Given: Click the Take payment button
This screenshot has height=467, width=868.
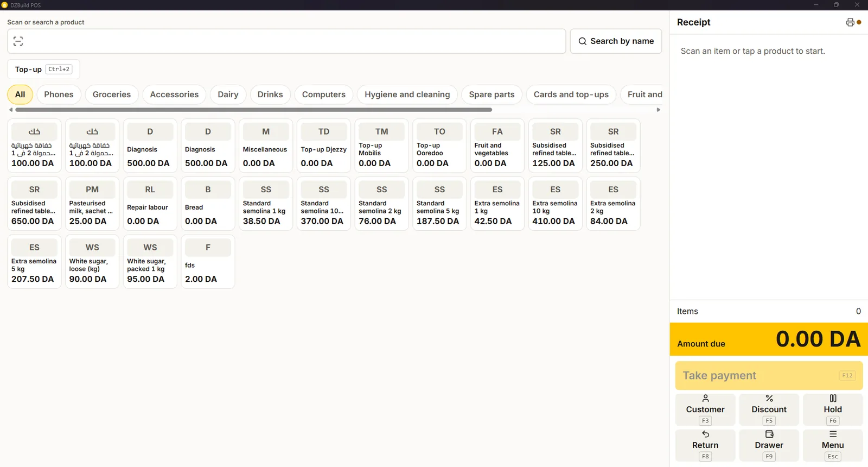Looking at the screenshot, I should tap(769, 375).
